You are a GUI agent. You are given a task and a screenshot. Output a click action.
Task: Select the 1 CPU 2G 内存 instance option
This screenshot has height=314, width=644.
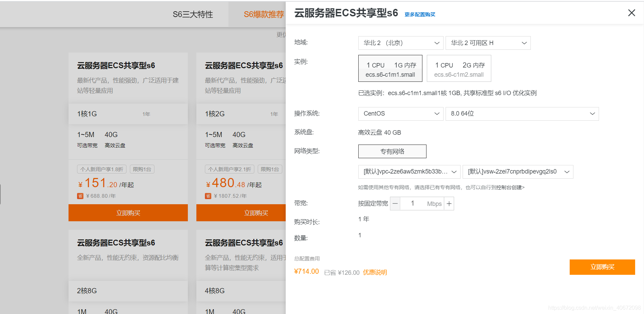(x=459, y=69)
